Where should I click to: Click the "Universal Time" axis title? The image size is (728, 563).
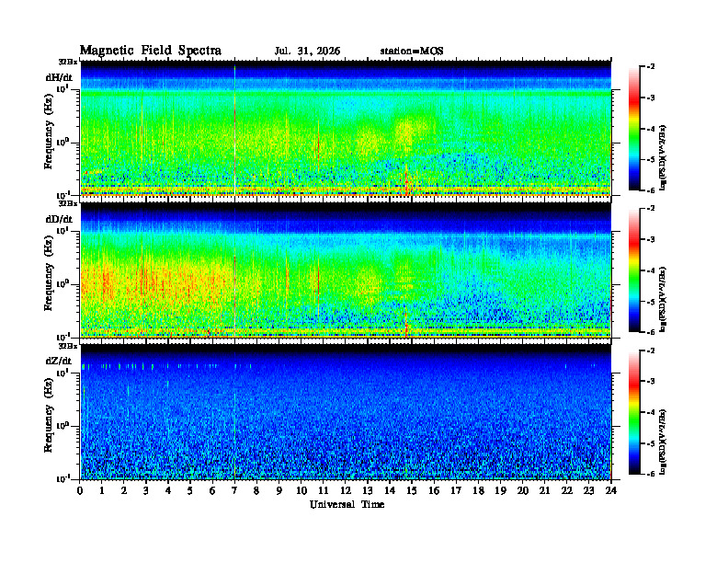347,504
